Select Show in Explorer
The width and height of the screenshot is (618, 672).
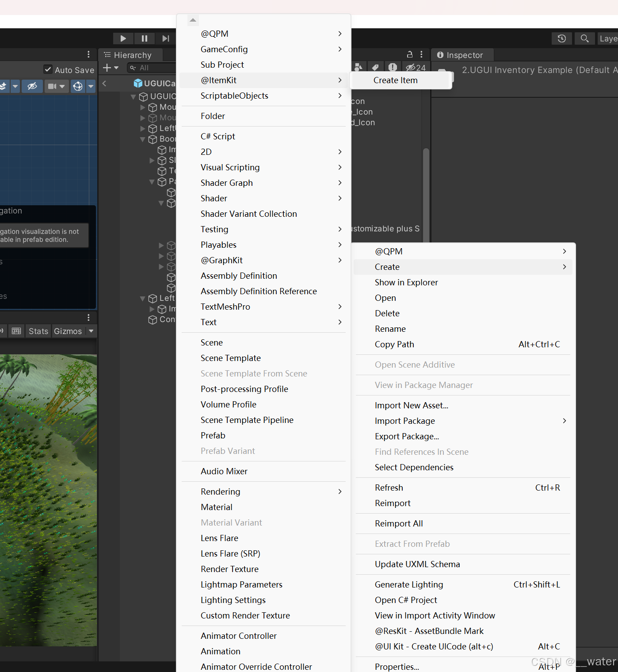click(x=463, y=282)
